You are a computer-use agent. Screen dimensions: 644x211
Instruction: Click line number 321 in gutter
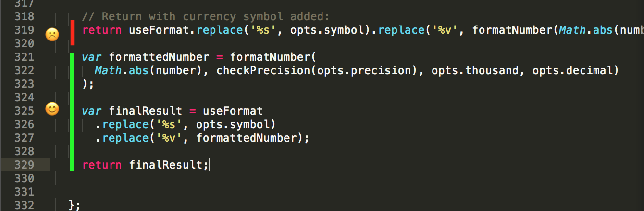click(24, 57)
